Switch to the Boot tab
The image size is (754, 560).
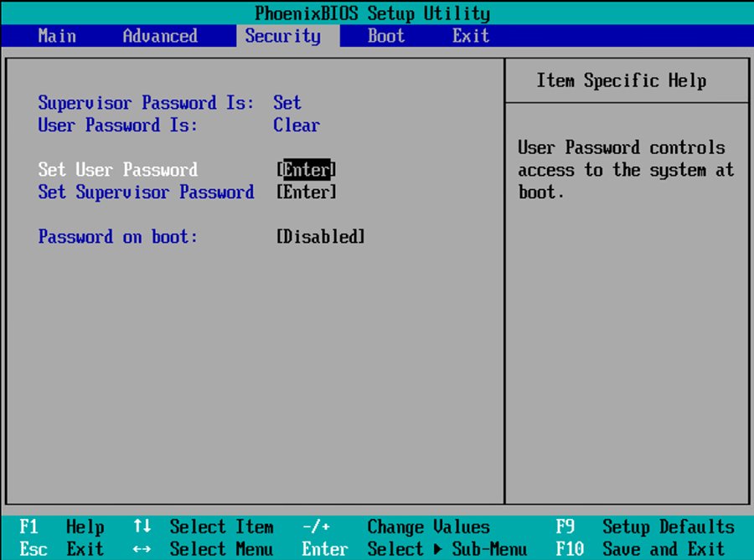[385, 36]
